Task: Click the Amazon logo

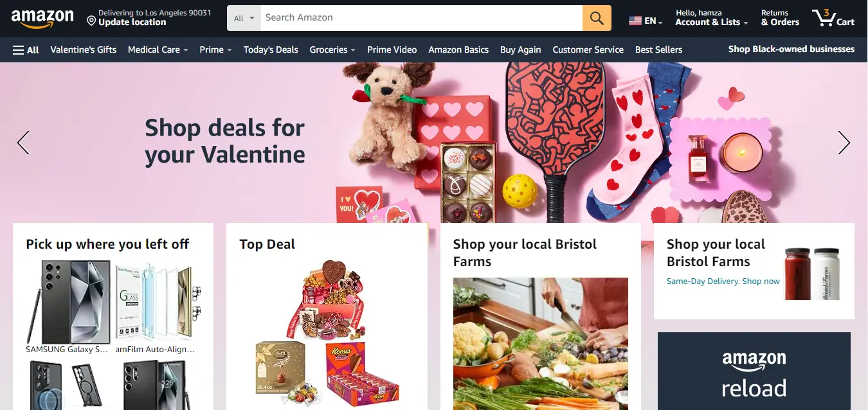Action: point(42,18)
